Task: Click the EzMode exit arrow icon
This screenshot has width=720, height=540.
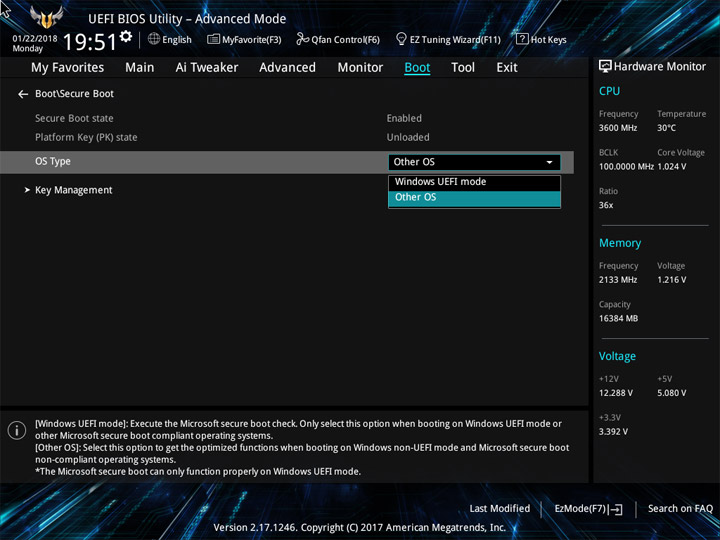Action: [616, 509]
